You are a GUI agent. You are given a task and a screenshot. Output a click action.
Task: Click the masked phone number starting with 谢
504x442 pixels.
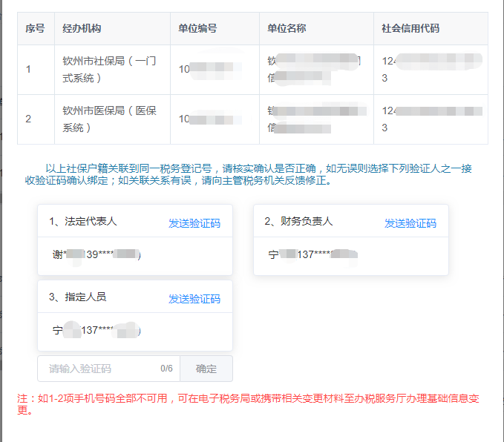(x=96, y=255)
